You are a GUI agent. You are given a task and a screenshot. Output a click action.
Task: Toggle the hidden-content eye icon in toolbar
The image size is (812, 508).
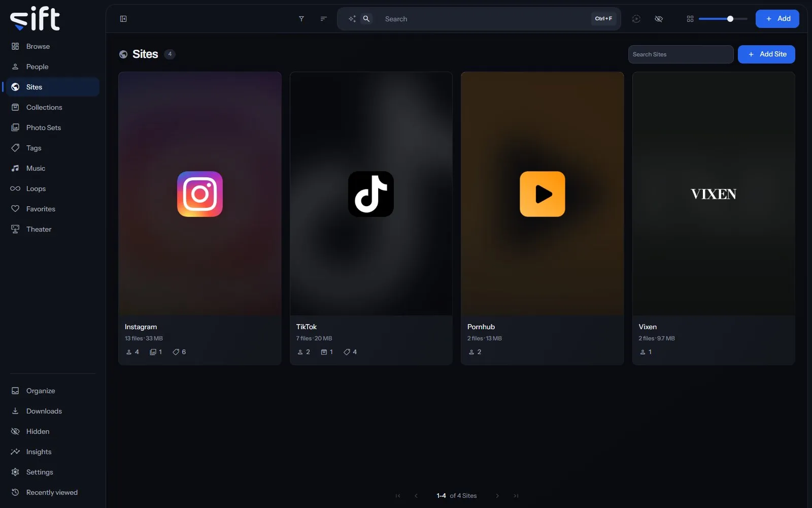659,19
